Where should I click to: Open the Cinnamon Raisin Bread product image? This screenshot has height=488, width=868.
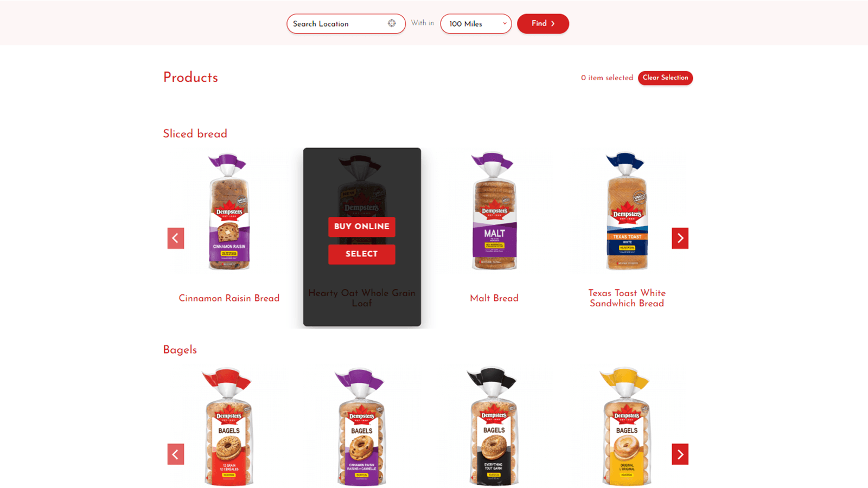(x=229, y=211)
